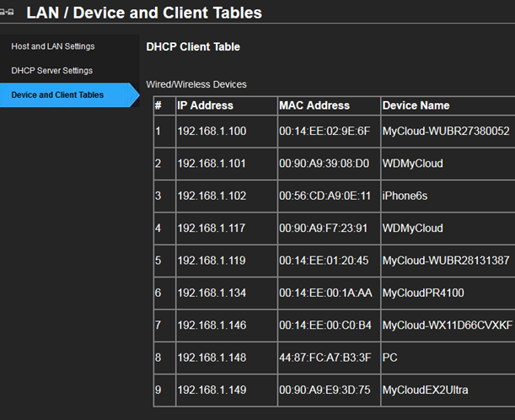Click MAC address 00:56:CD:A9:0E:11
515x420 pixels.
pos(325,196)
